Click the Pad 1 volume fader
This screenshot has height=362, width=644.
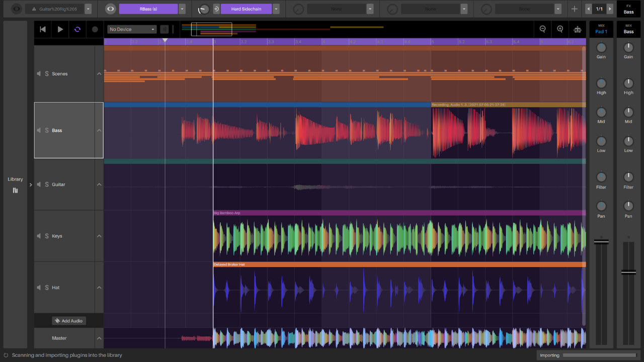pos(601,242)
